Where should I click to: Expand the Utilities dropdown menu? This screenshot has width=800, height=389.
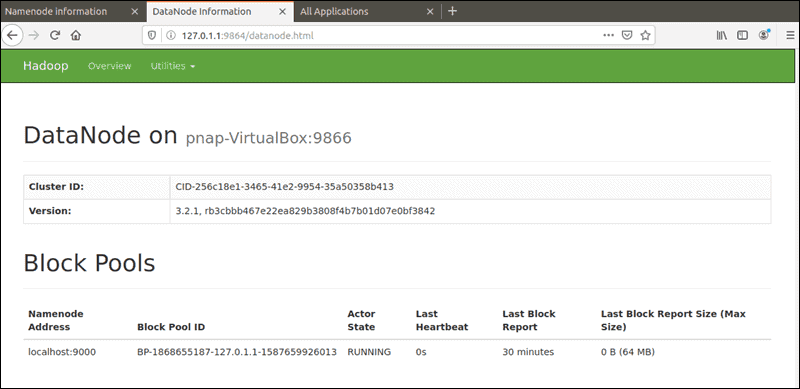(172, 66)
